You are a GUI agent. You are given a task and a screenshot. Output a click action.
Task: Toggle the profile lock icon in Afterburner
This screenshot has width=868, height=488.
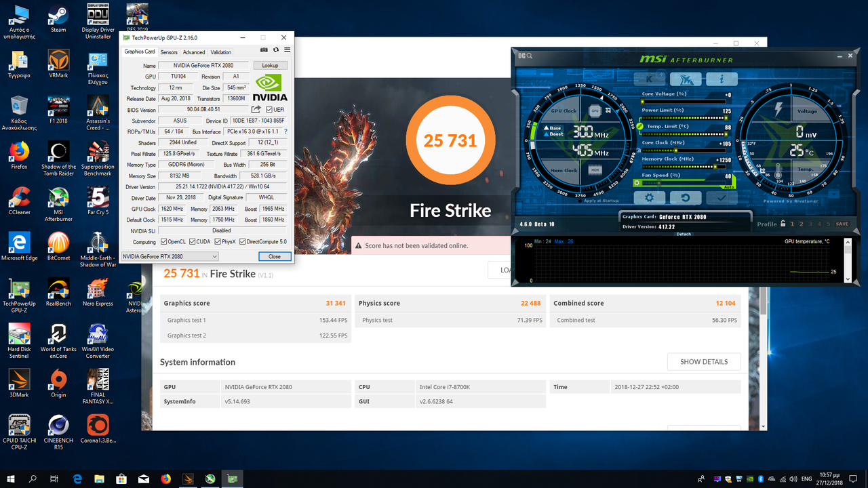point(783,224)
